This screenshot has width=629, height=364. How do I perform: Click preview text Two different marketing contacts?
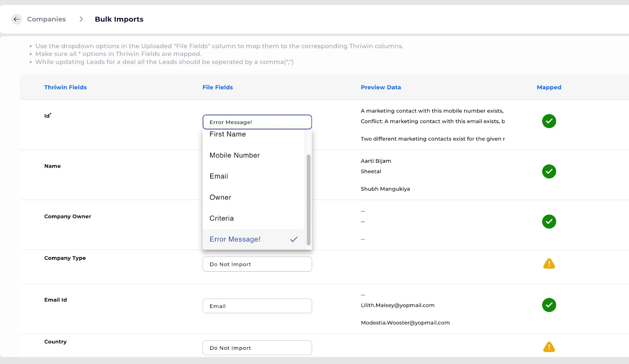[432, 139]
